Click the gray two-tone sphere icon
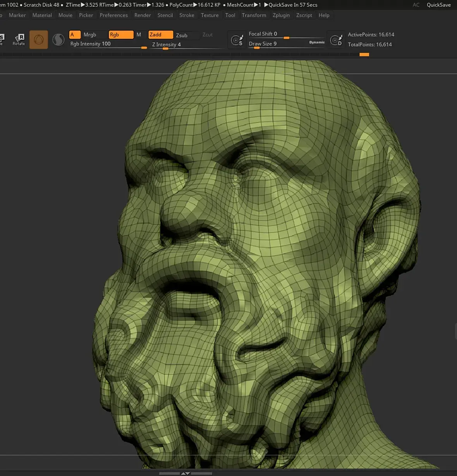The width and height of the screenshot is (457, 476). click(58, 40)
